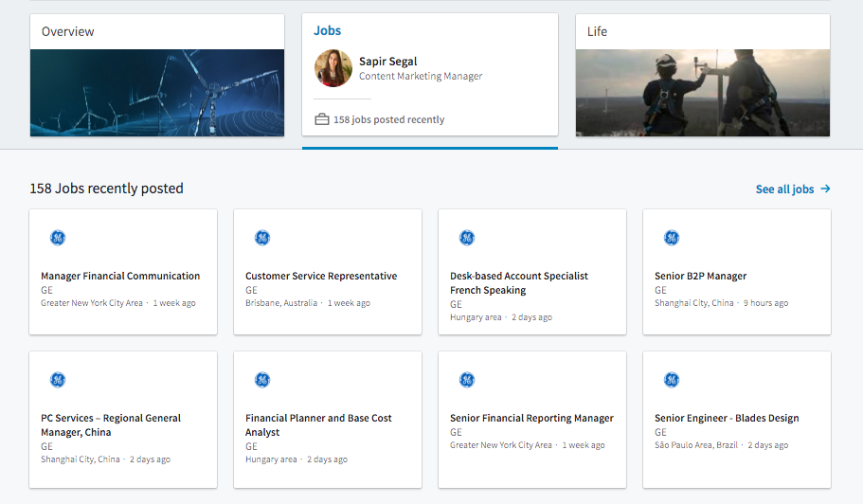Click Sapir Segal's profile photo

point(333,68)
